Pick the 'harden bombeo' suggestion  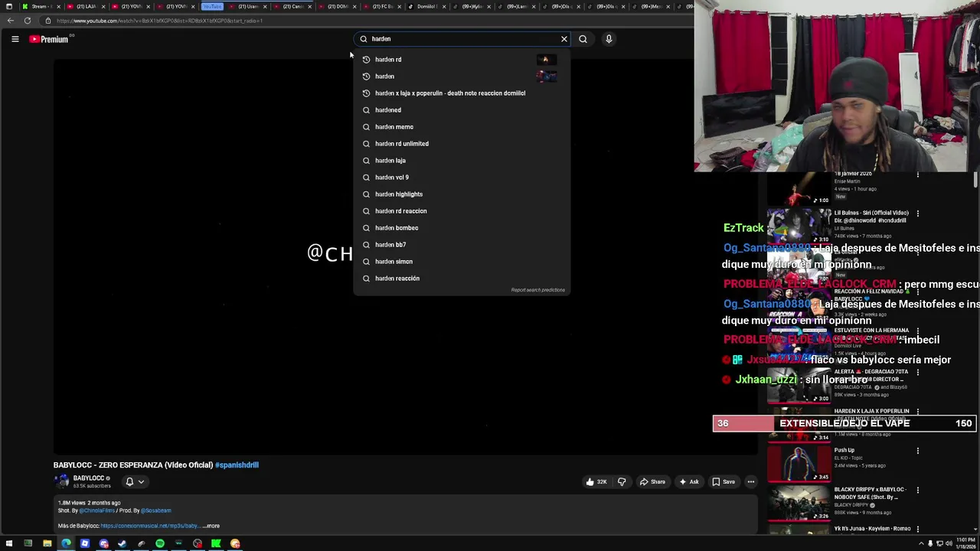point(462,228)
